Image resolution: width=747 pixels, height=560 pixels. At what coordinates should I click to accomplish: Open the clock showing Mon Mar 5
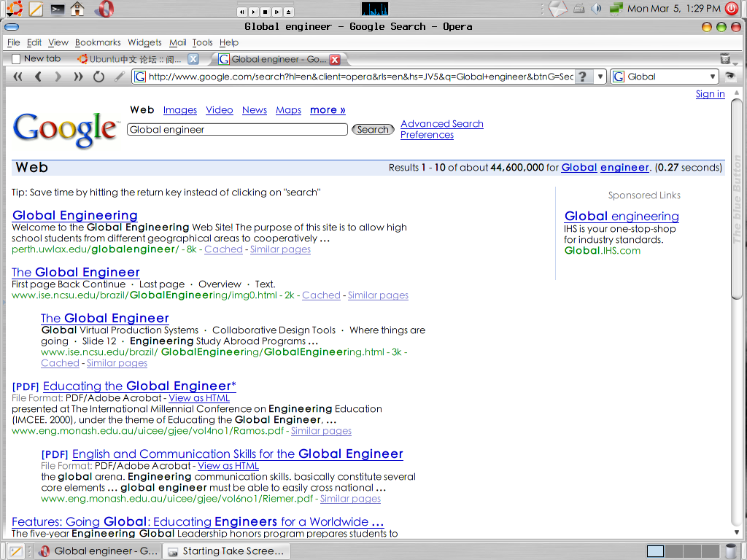(x=673, y=9)
